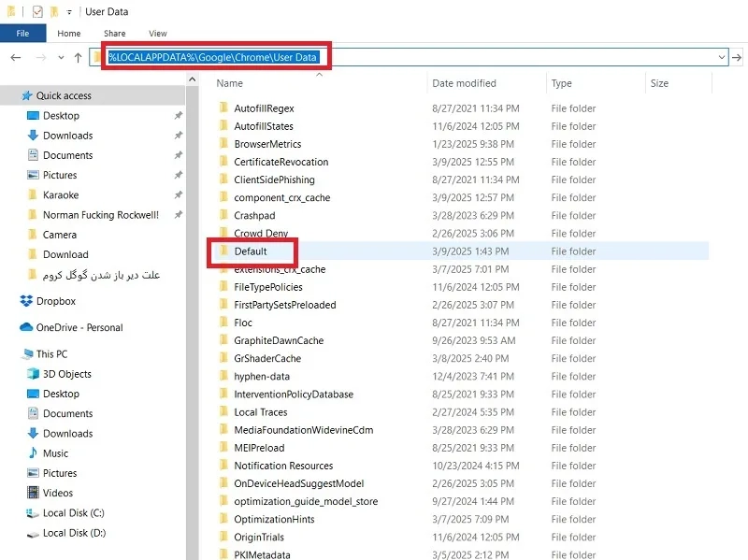Select the OnDeviceHeadSuggestModel folder
This screenshot has height=560, width=748.
(x=298, y=484)
